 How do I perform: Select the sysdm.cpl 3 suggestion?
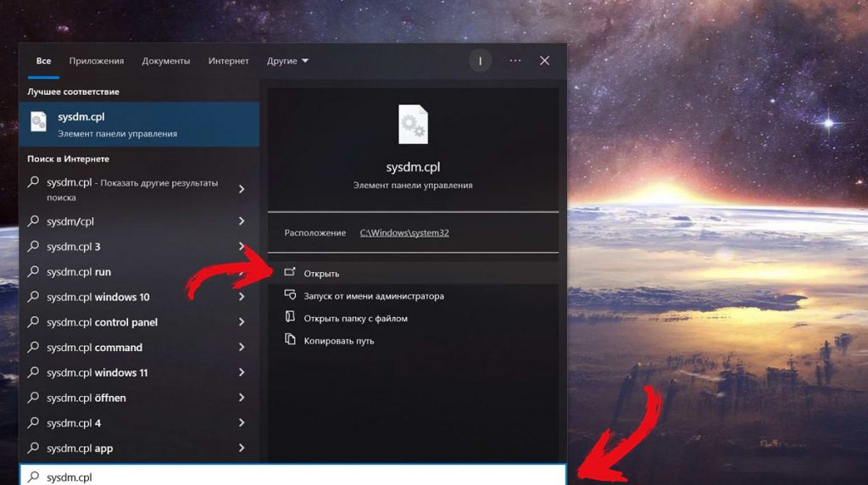click(x=139, y=247)
